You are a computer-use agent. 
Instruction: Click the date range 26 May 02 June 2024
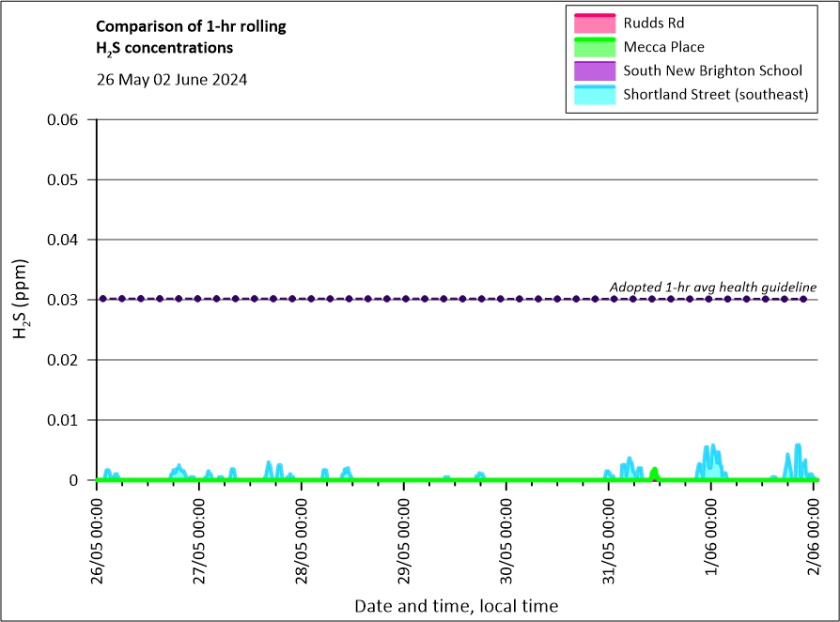172,80
